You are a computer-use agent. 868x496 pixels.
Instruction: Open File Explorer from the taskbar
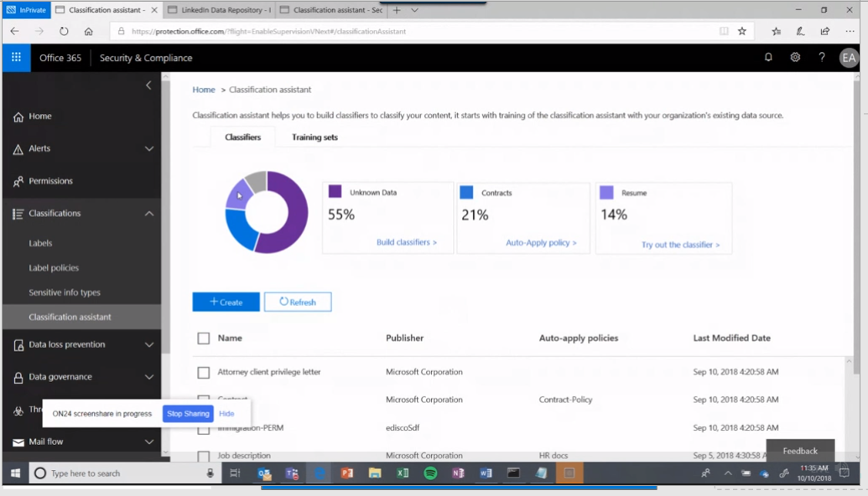(x=375, y=473)
